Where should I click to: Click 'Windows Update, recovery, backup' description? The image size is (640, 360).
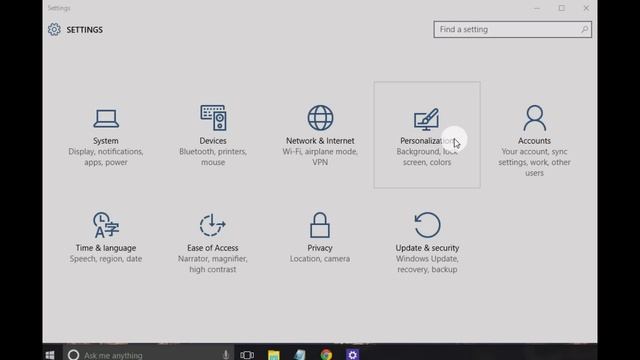(427, 264)
